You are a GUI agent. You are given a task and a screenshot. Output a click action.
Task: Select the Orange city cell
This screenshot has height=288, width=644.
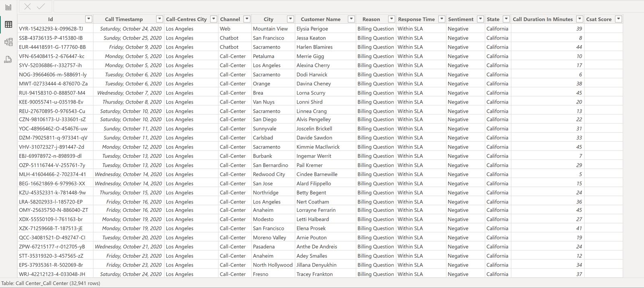pos(262,84)
